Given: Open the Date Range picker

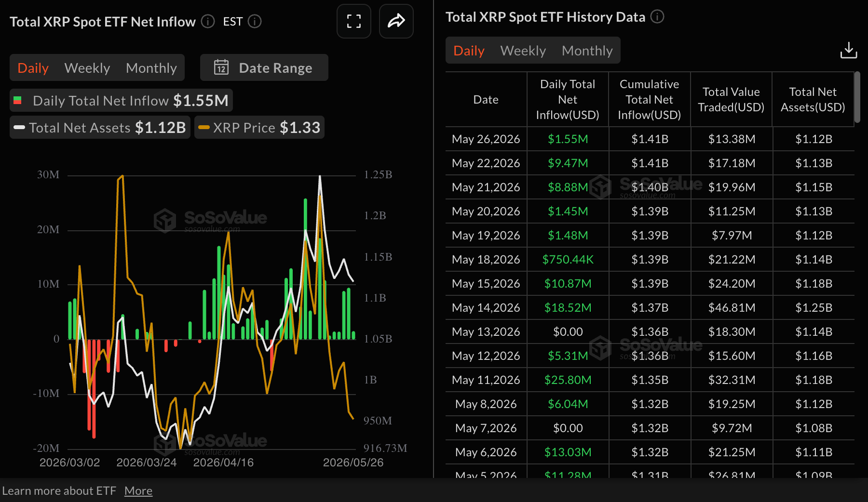Looking at the screenshot, I should point(264,67).
